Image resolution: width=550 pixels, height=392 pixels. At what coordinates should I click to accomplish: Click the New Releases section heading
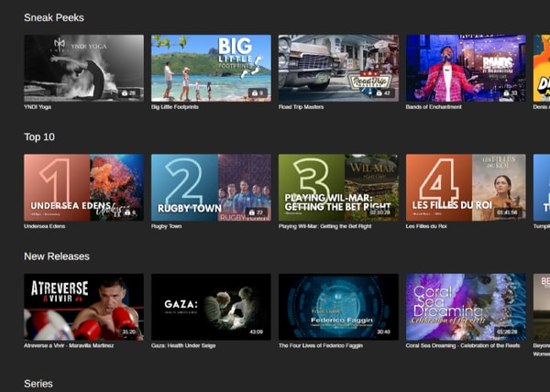pos(57,256)
